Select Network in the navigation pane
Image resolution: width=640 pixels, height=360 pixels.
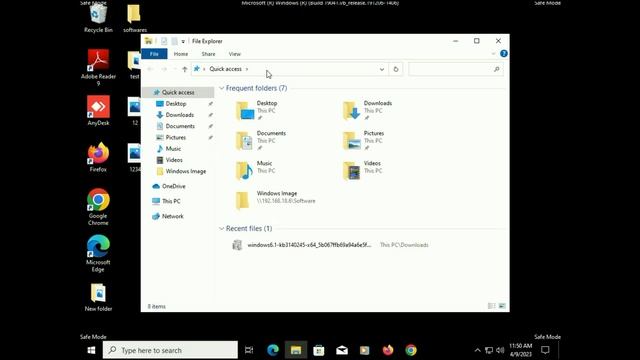click(x=173, y=216)
